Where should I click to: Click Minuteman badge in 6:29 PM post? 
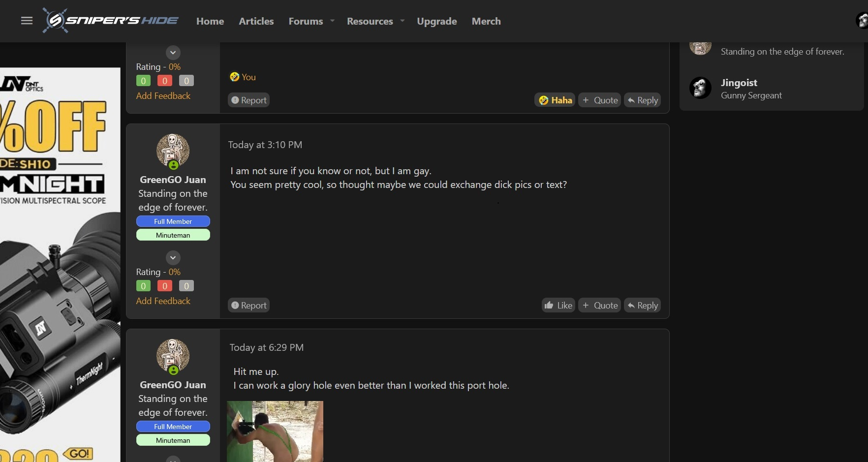(173, 440)
